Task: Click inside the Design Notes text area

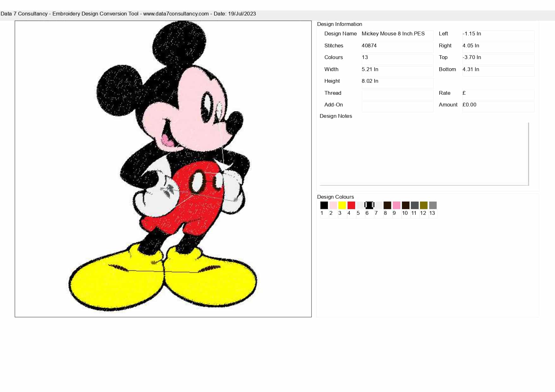Action: (x=424, y=154)
